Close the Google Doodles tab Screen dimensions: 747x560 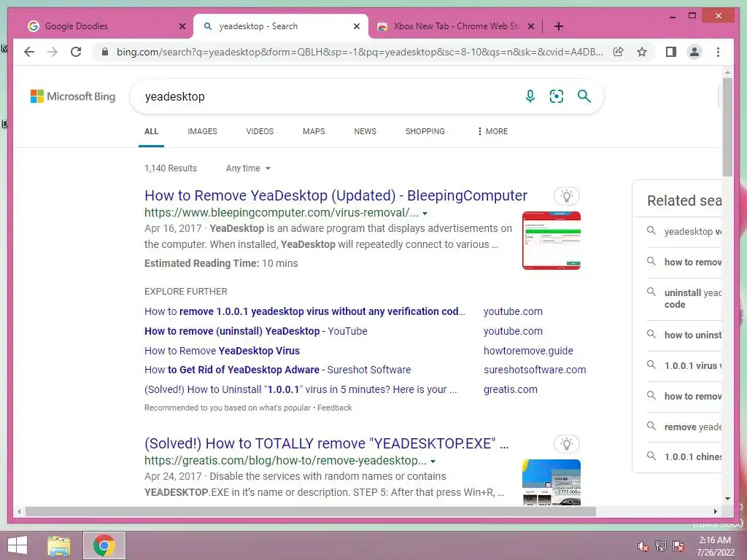(182, 26)
